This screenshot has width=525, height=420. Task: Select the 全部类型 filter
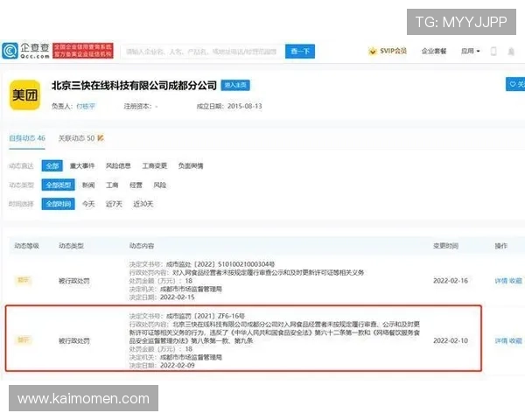[x=59, y=185]
